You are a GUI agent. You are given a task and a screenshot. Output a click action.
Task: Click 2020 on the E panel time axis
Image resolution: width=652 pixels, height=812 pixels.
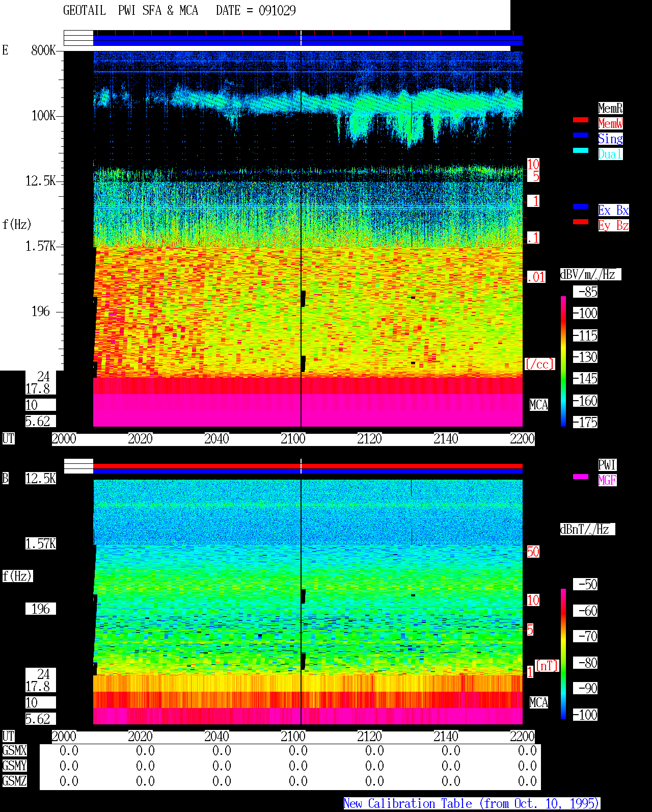click(140, 438)
